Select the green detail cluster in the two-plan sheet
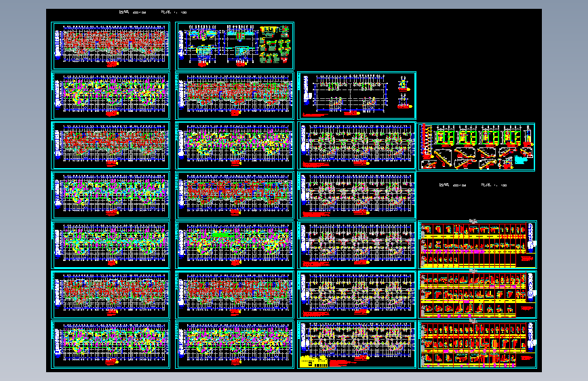 tap(275, 45)
